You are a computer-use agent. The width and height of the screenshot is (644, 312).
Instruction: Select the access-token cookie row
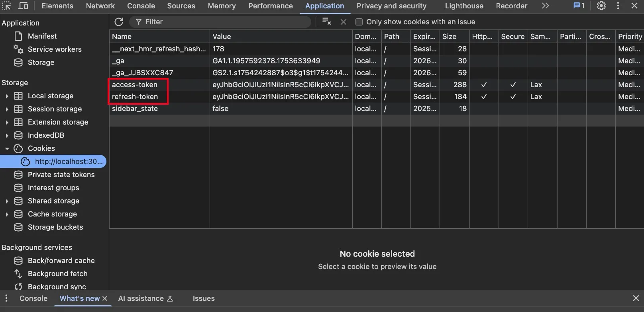[x=135, y=85]
